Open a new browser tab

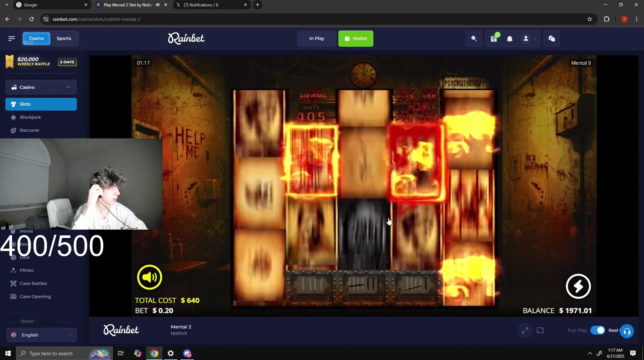257,5
